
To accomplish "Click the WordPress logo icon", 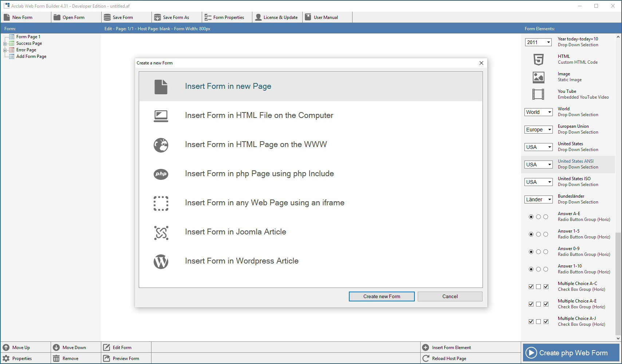I will coord(161,261).
